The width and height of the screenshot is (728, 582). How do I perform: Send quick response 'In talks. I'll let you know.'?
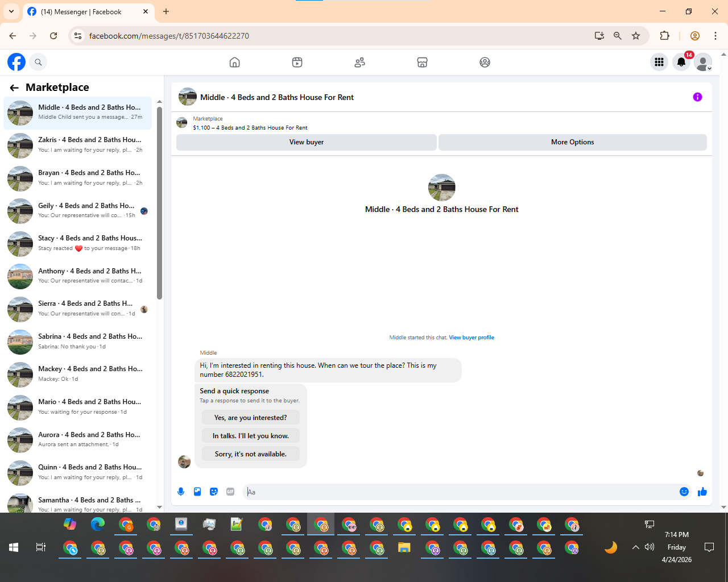pos(251,436)
